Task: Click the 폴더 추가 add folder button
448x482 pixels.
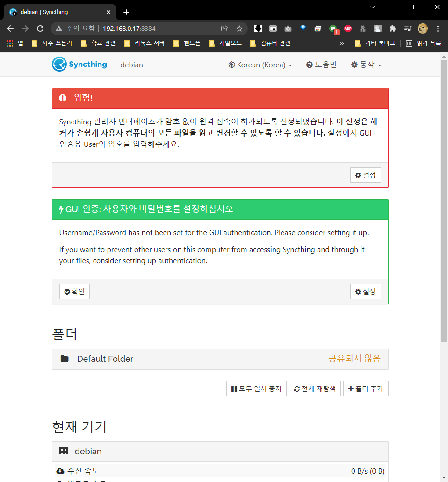Action: (x=366, y=389)
